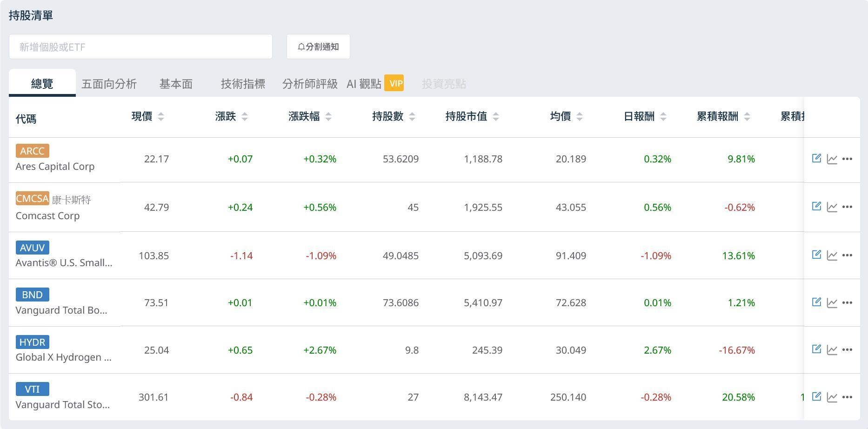The width and height of the screenshot is (868, 429).
Task: Click the edit icon for BND row
Action: 816,302
